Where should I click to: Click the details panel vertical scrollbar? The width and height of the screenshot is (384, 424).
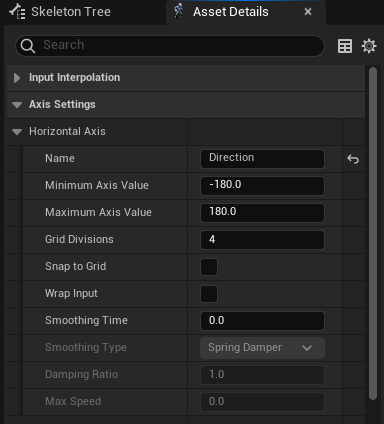tap(373, 233)
